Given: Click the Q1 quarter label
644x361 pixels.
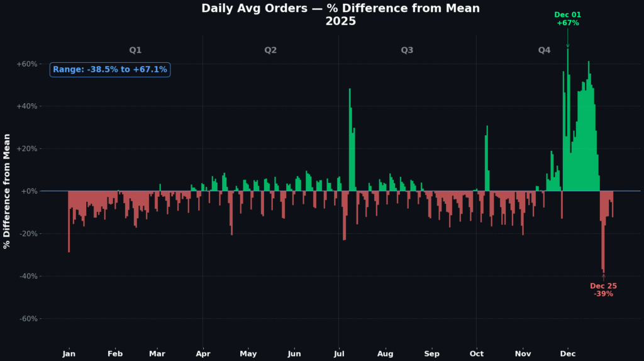Looking at the screenshot, I should (135, 50).
